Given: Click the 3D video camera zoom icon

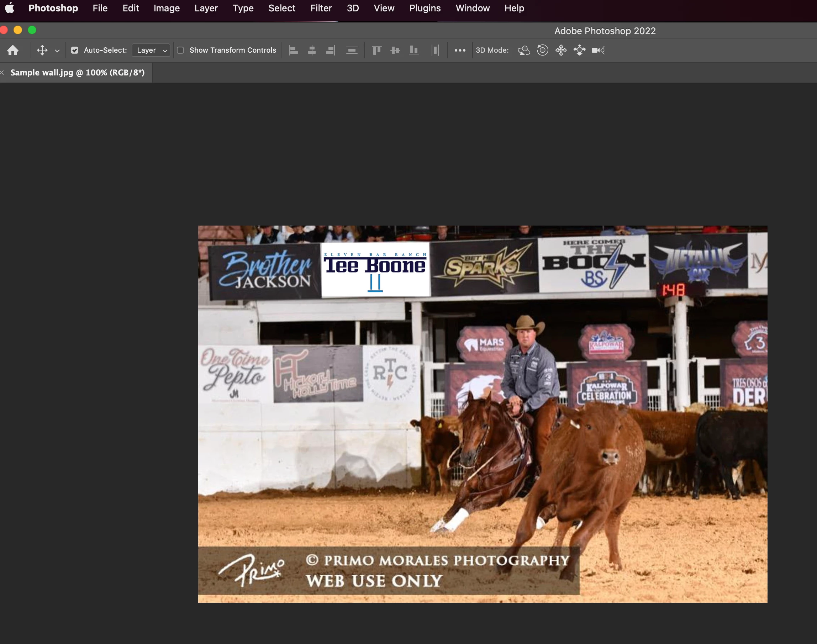Looking at the screenshot, I should (x=598, y=50).
